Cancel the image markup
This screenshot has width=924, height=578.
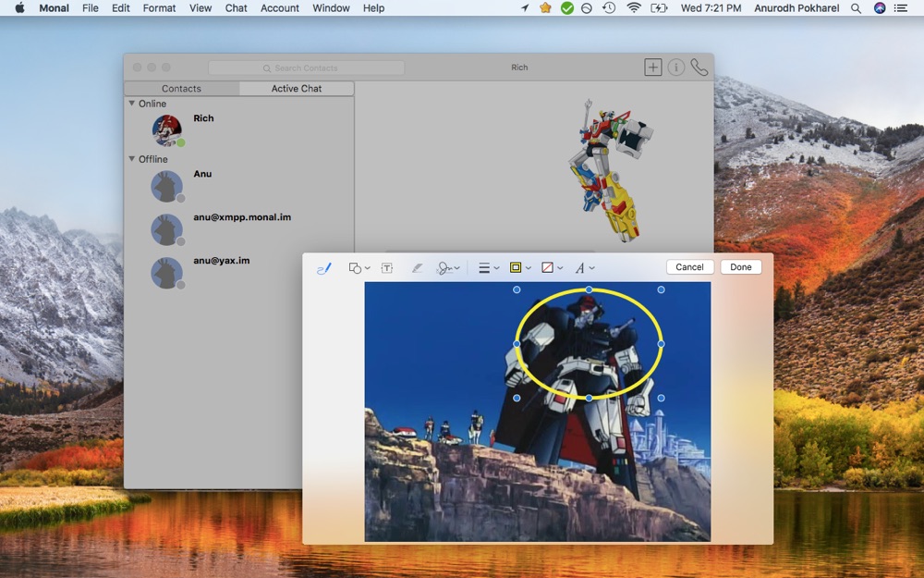point(689,267)
